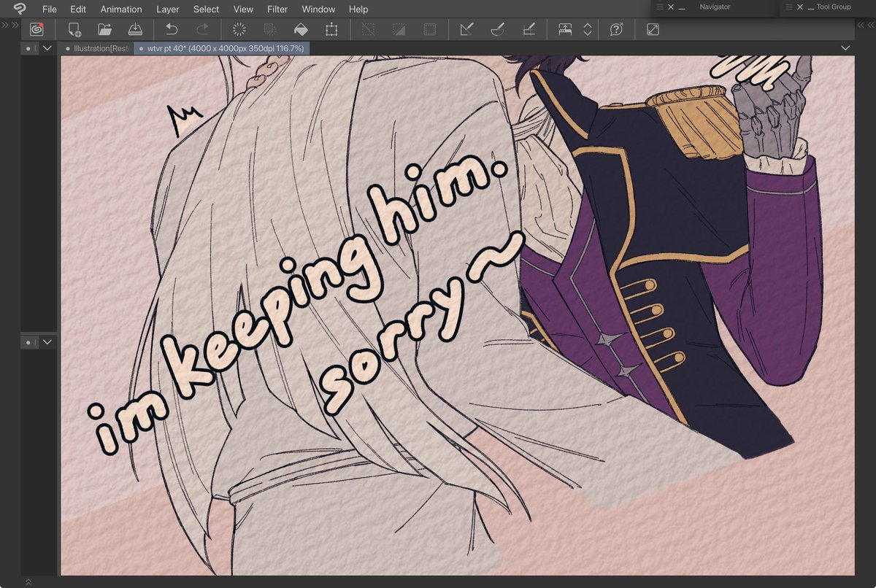876x588 pixels.
Task: Open the Select menu
Action: (x=206, y=9)
